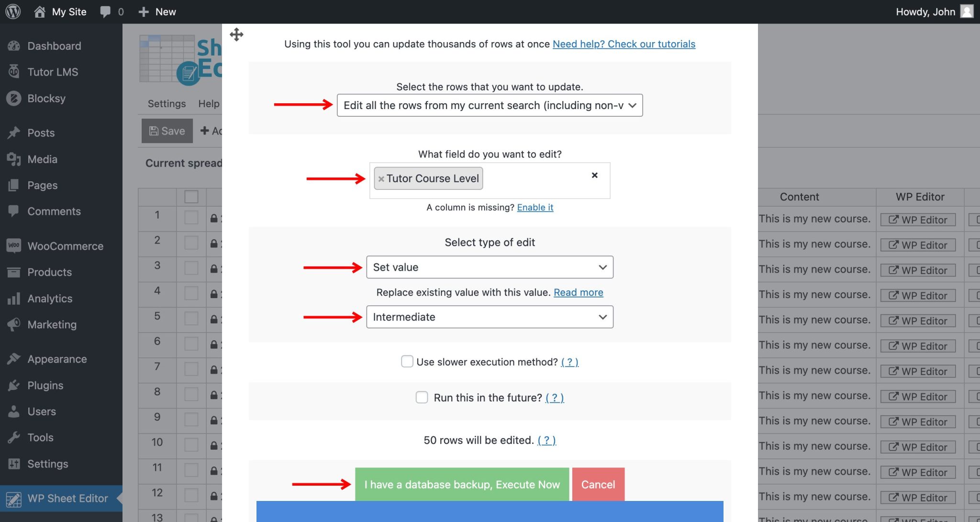Click the WordPress logo in admin bar
Image resolution: width=980 pixels, height=522 pixels.
pyautogui.click(x=12, y=11)
